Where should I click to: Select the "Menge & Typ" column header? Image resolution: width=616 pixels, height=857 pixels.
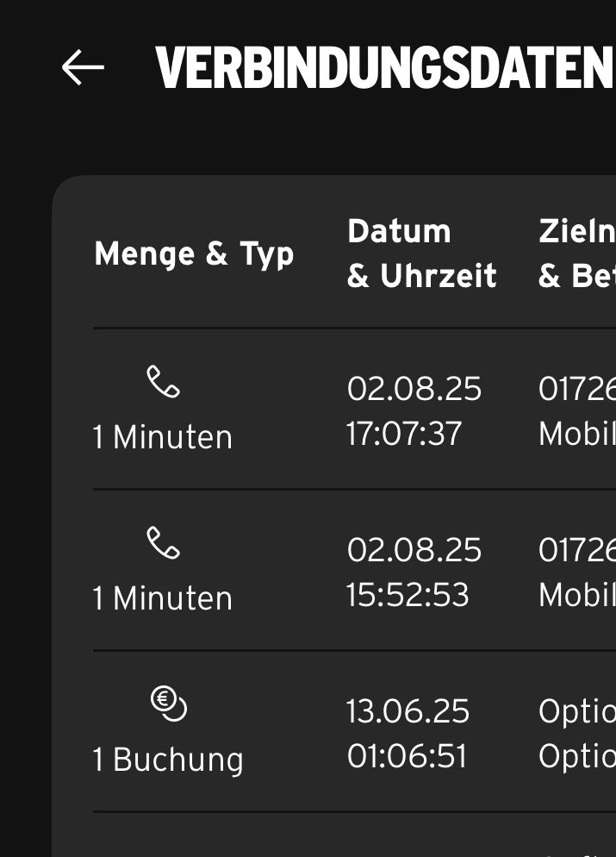tap(194, 254)
